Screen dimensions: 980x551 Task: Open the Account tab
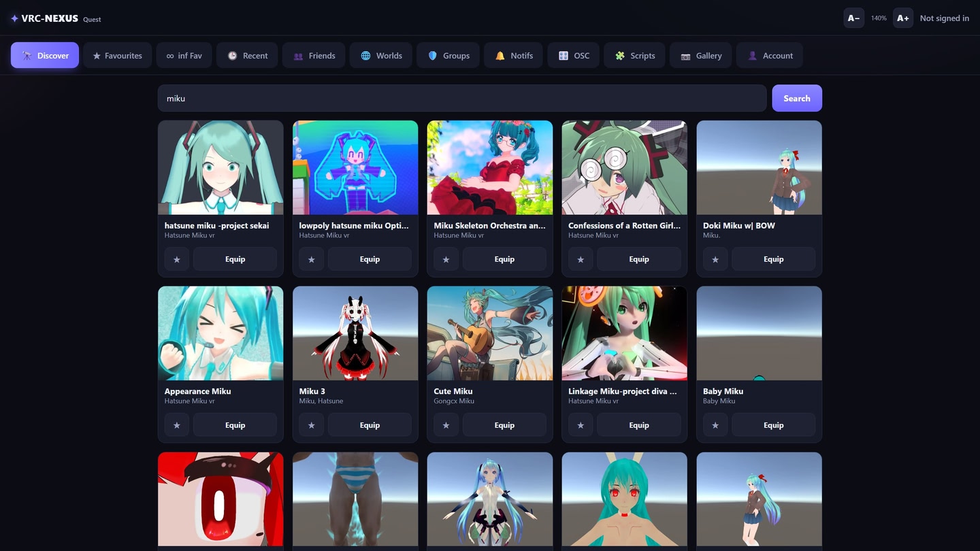click(770, 55)
